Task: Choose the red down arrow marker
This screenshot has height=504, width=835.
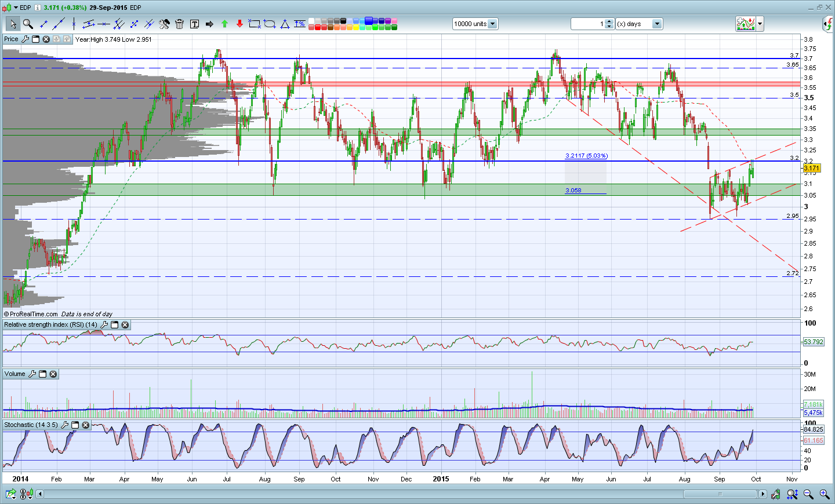Action: [239, 24]
